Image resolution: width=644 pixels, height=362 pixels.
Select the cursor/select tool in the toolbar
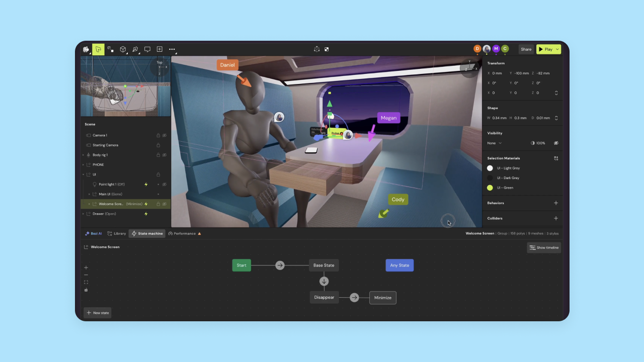point(99,49)
